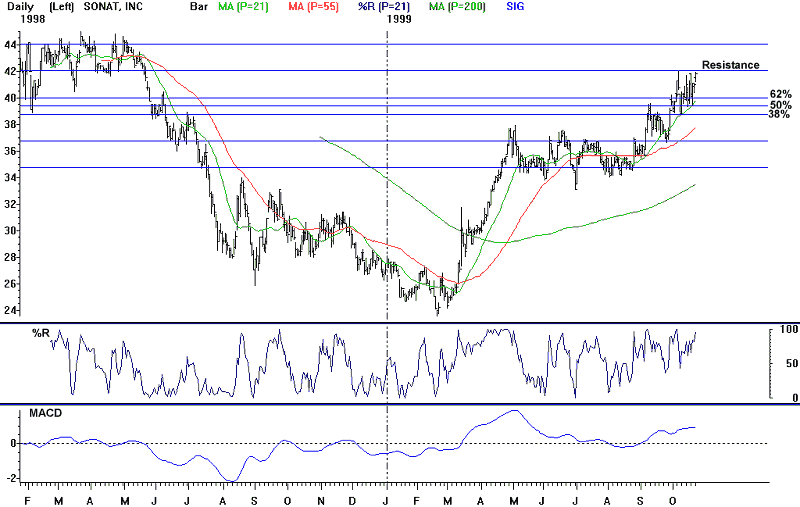
Task: Click the '%R' indicator panel label
Action: pos(41,333)
